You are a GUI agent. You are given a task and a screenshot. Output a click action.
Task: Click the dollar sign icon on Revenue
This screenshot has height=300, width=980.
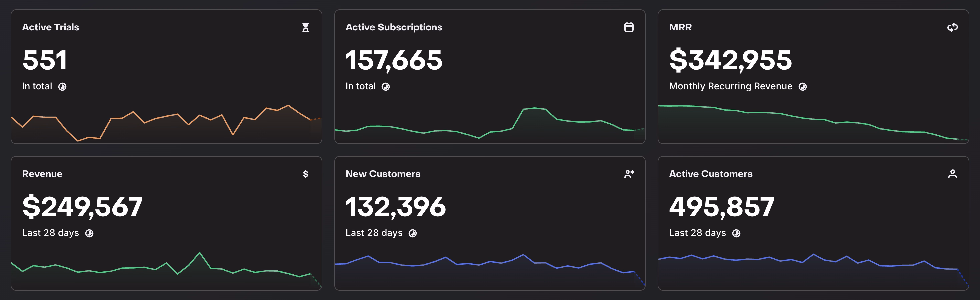[x=305, y=174]
